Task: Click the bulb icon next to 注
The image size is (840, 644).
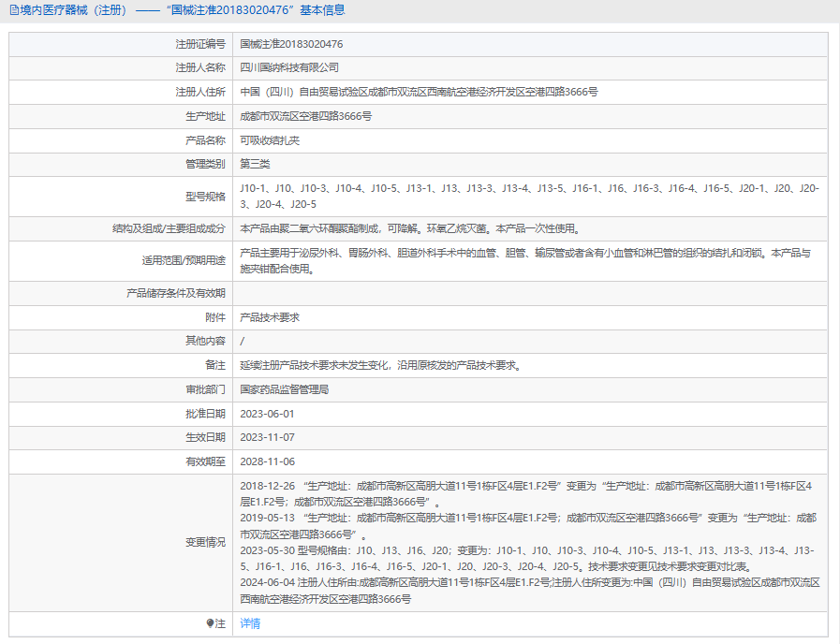Action: pyautogui.click(x=210, y=623)
